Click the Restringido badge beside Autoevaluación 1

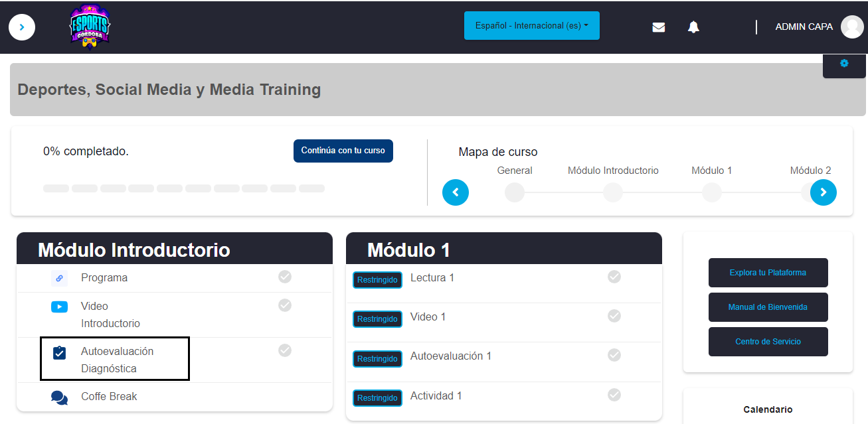[377, 359]
